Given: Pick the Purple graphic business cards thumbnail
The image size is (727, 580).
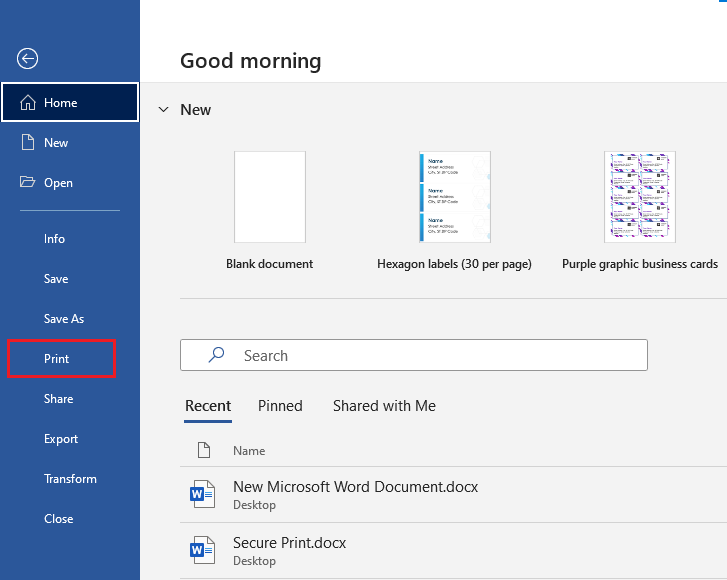Looking at the screenshot, I should pyautogui.click(x=640, y=197).
